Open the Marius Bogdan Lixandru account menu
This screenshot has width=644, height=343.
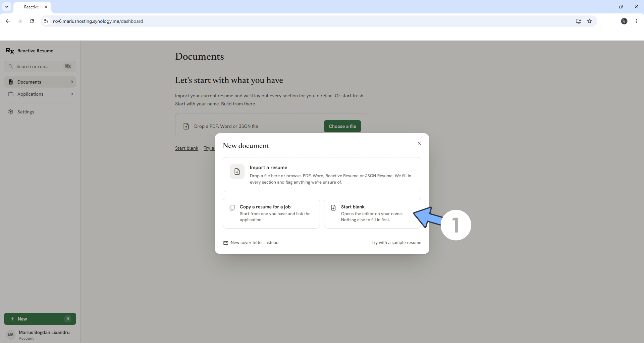(40, 335)
